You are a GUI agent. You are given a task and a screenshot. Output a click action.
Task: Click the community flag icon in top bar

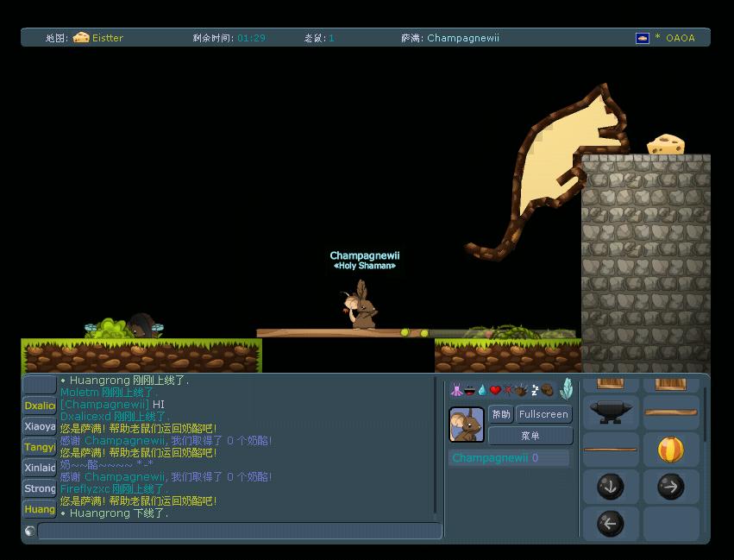point(643,38)
